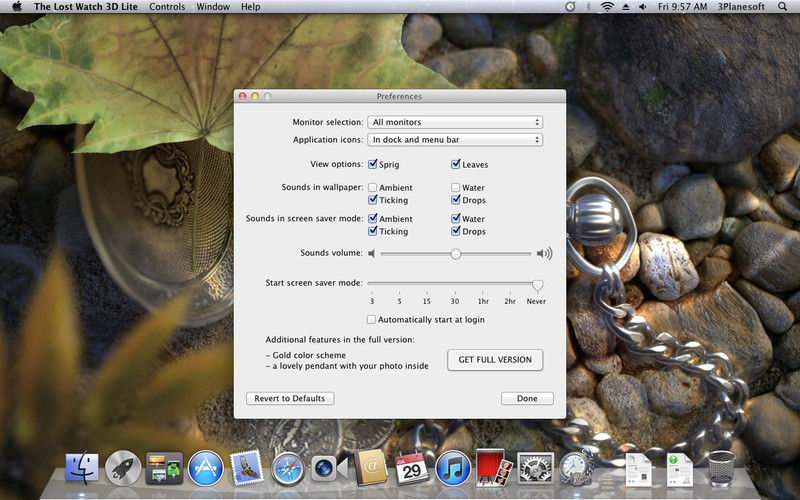The height and width of the screenshot is (500, 800).
Task: Open Finder from the dock
Action: [x=82, y=468]
